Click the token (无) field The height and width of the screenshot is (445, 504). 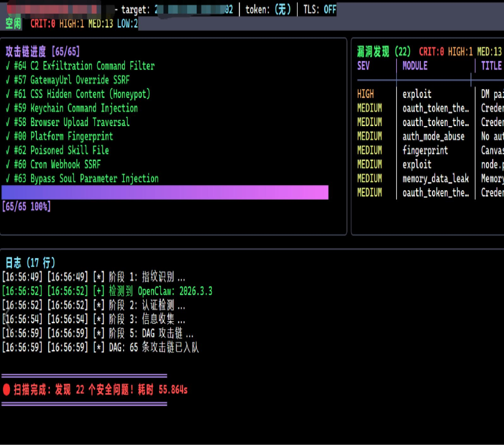click(x=268, y=10)
